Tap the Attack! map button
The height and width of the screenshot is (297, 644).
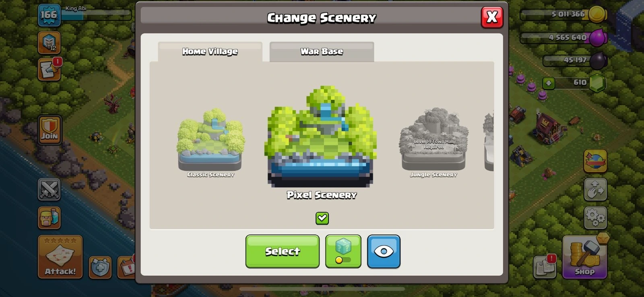[x=60, y=257]
